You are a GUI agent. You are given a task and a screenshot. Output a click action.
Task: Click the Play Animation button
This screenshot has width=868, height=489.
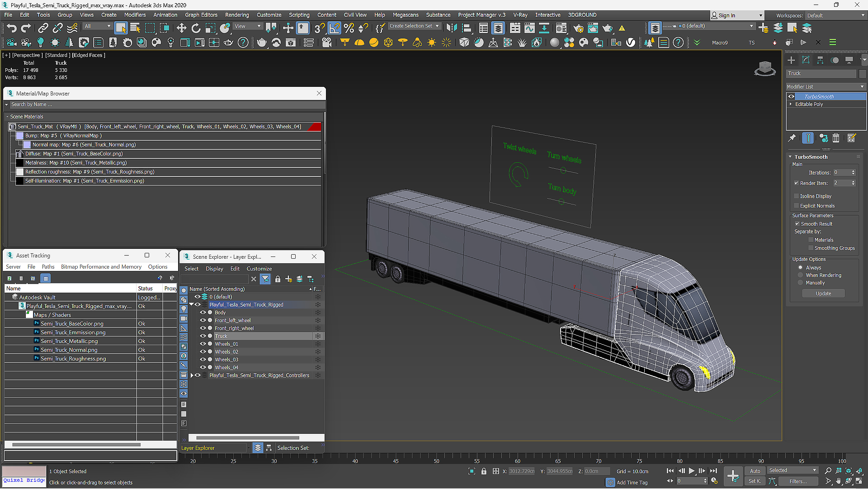tap(692, 471)
